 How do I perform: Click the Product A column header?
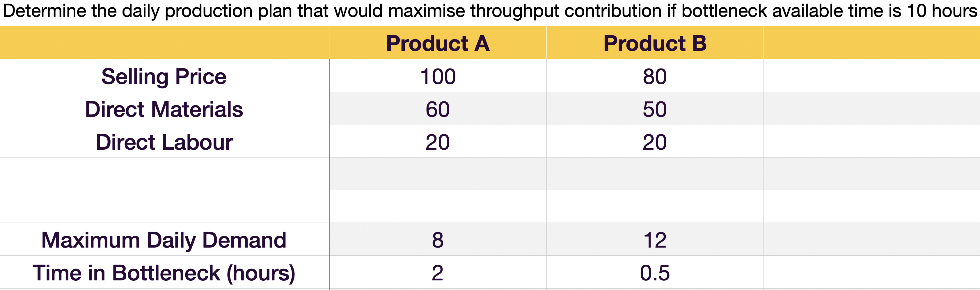(x=438, y=43)
